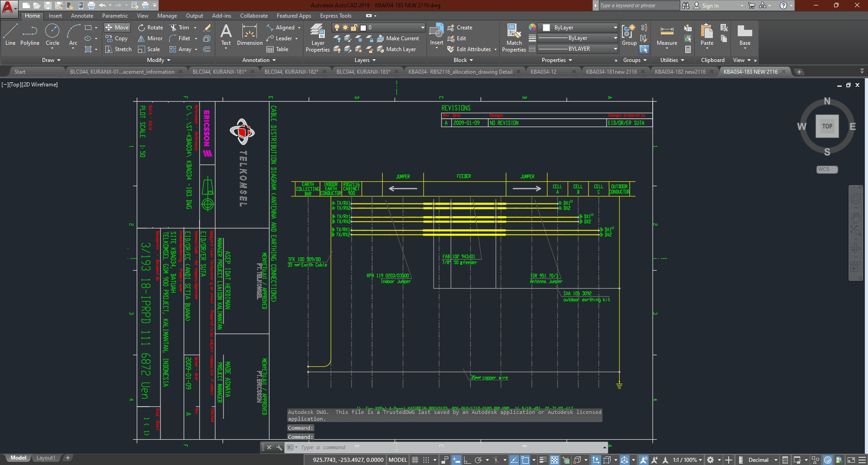Click TOP face on the ViewCube
The height and width of the screenshot is (465, 868).
coord(827,126)
